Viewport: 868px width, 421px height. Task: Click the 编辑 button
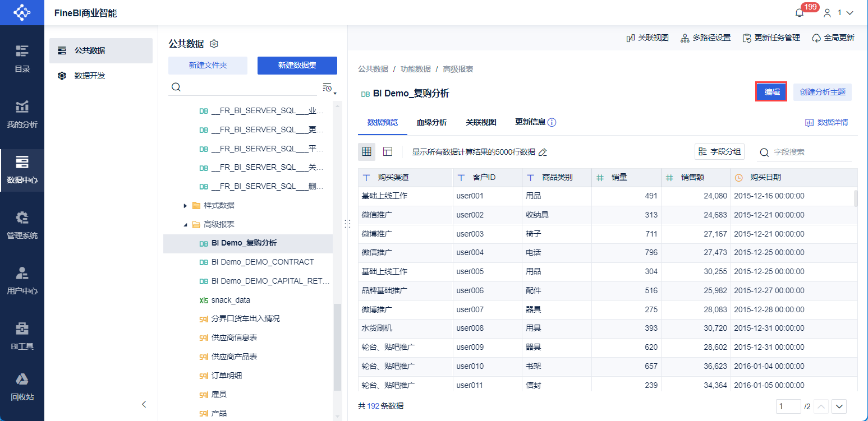point(771,92)
